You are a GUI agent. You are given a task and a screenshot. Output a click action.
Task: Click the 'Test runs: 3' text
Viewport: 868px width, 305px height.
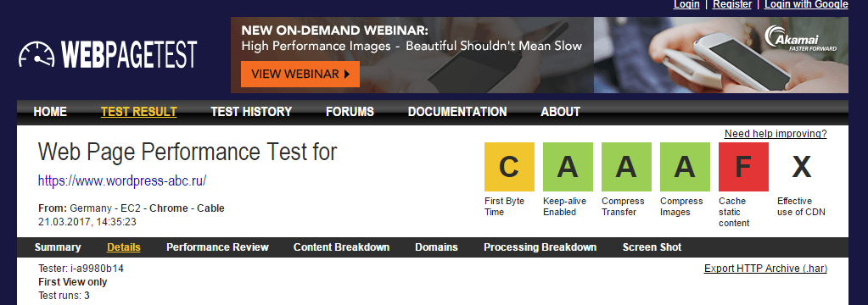pos(64,295)
